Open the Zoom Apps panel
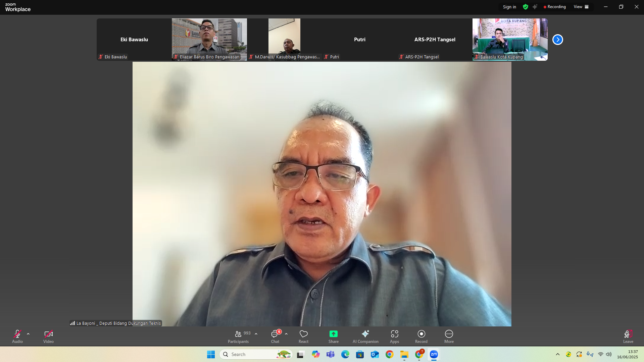The width and height of the screenshot is (644, 362). [394, 337]
